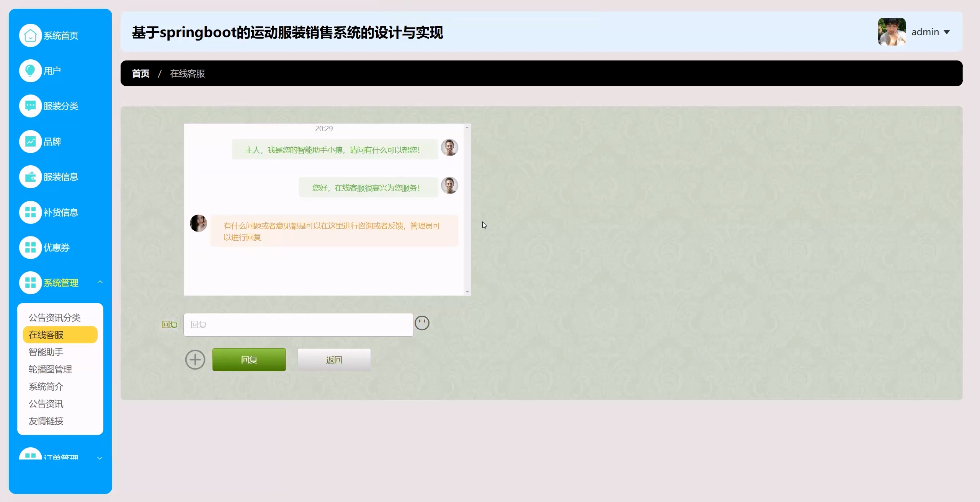Open 公告资讯分类 submenu item

point(54,318)
